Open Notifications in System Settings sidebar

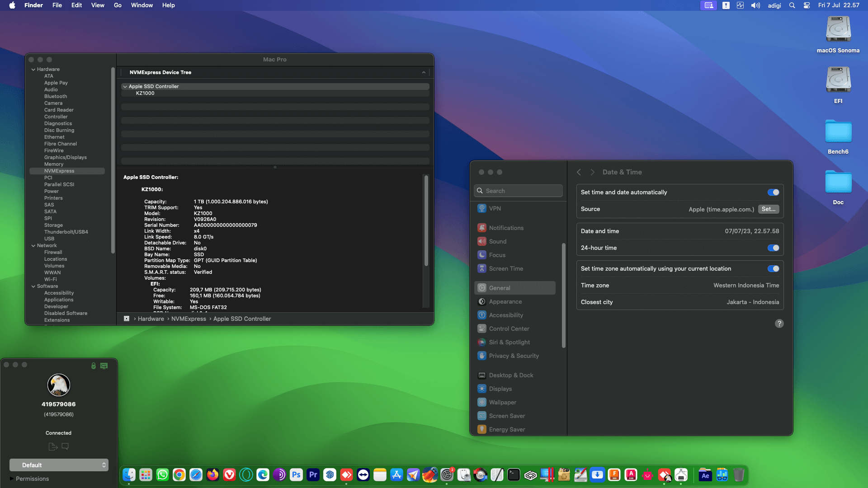(x=515, y=228)
